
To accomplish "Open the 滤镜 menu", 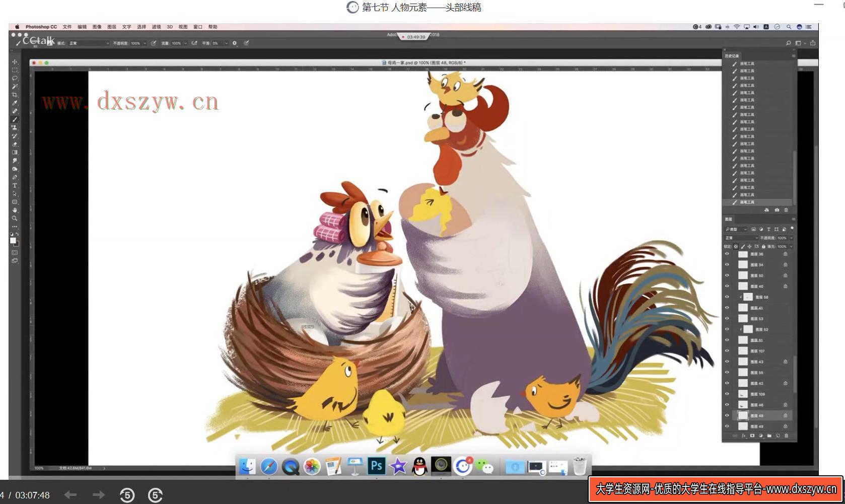I will (x=157, y=27).
